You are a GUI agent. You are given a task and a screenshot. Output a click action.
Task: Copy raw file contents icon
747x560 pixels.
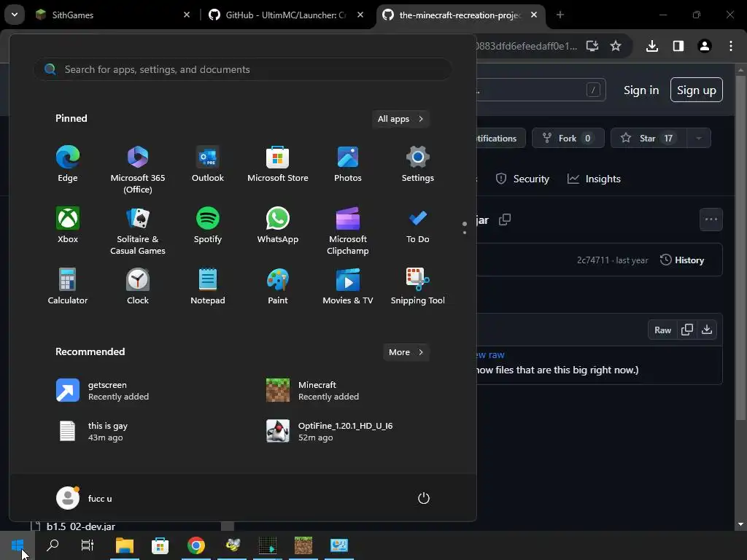click(687, 330)
